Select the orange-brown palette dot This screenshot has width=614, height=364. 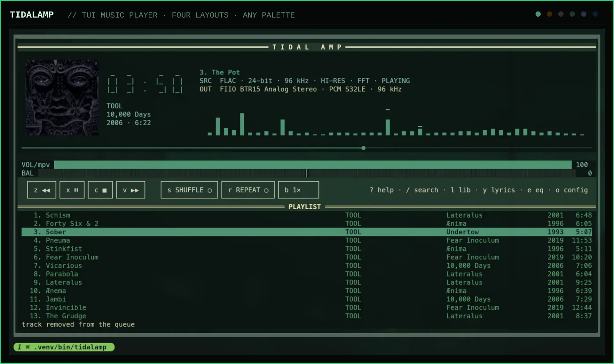[549, 14]
